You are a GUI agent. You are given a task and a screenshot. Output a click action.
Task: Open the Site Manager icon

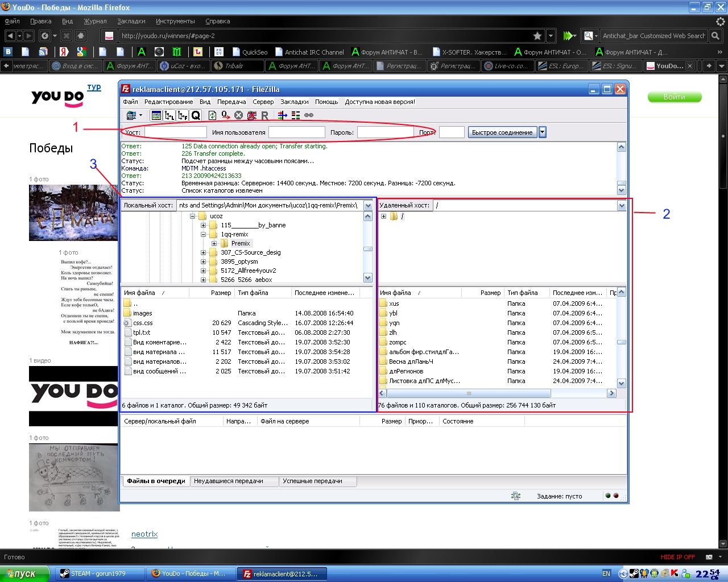(x=131, y=115)
